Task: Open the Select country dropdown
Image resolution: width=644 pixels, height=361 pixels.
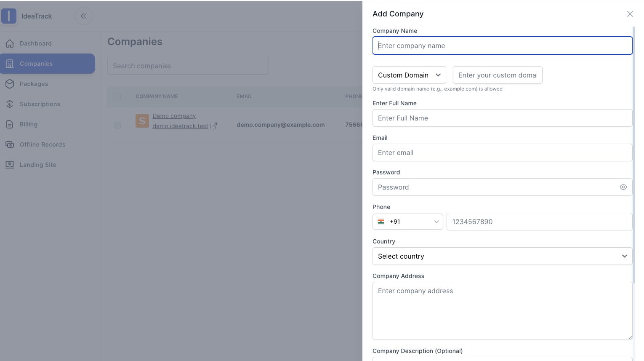Action: click(x=502, y=256)
